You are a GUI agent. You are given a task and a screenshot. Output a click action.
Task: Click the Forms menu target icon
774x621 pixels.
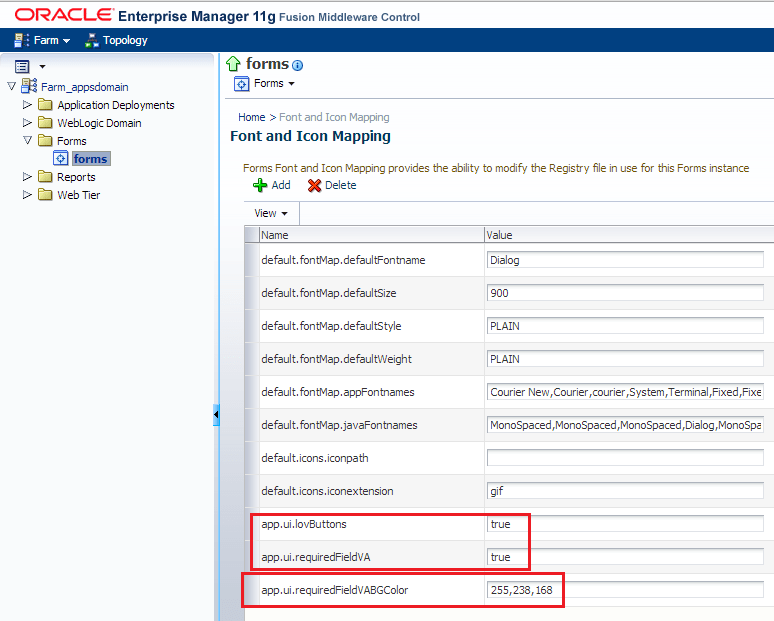click(x=241, y=84)
